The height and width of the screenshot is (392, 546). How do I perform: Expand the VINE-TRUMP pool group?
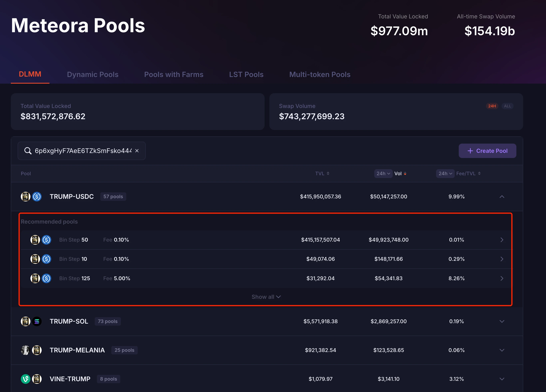[x=502, y=379]
